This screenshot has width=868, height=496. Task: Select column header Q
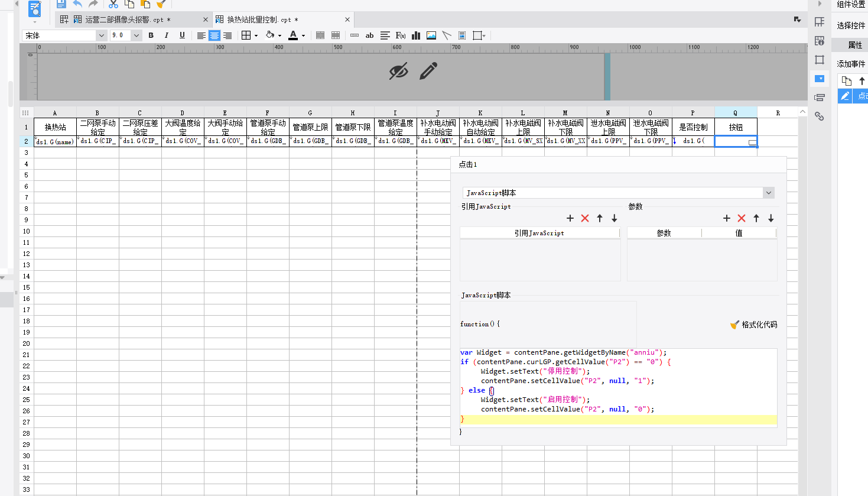click(736, 112)
